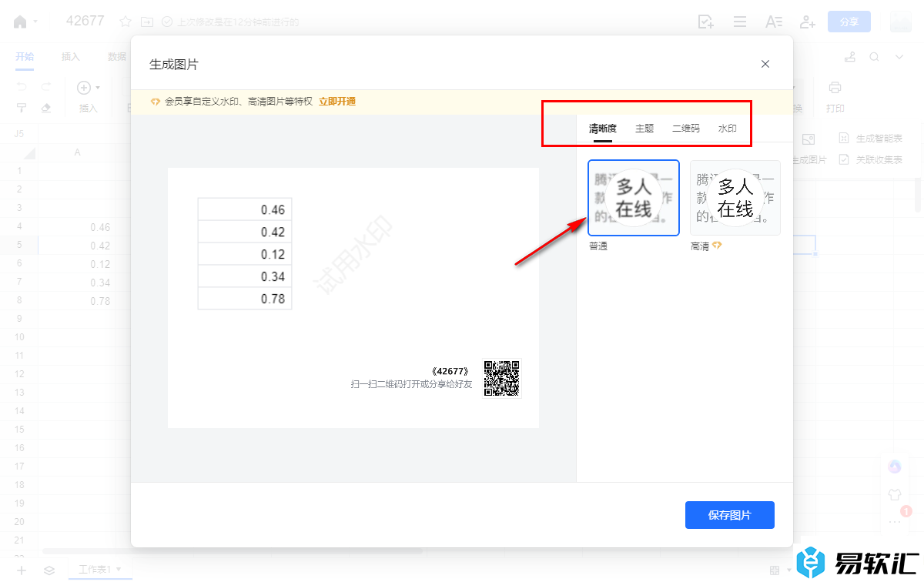Viewport: 924px width, 582px height.
Task: Open 工作表1 sheet tab dropdown
Action: tap(119, 570)
